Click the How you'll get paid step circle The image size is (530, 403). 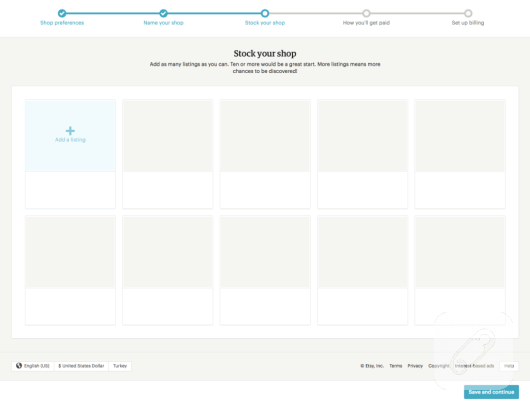[366, 13]
